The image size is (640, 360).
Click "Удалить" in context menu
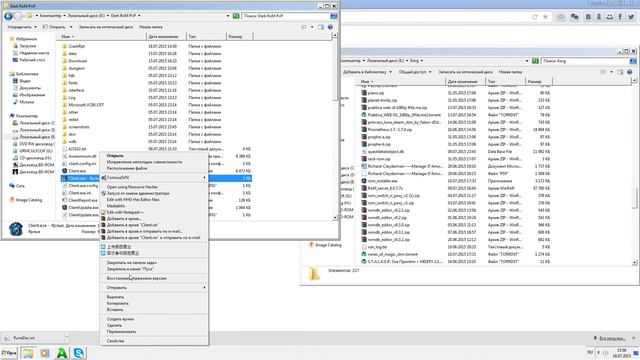click(114, 325)
